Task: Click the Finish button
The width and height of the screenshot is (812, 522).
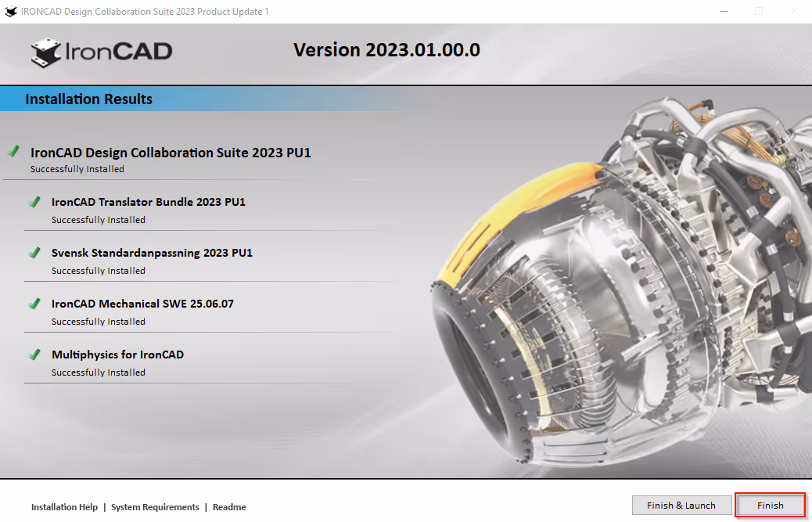Action: coord(770,506)
